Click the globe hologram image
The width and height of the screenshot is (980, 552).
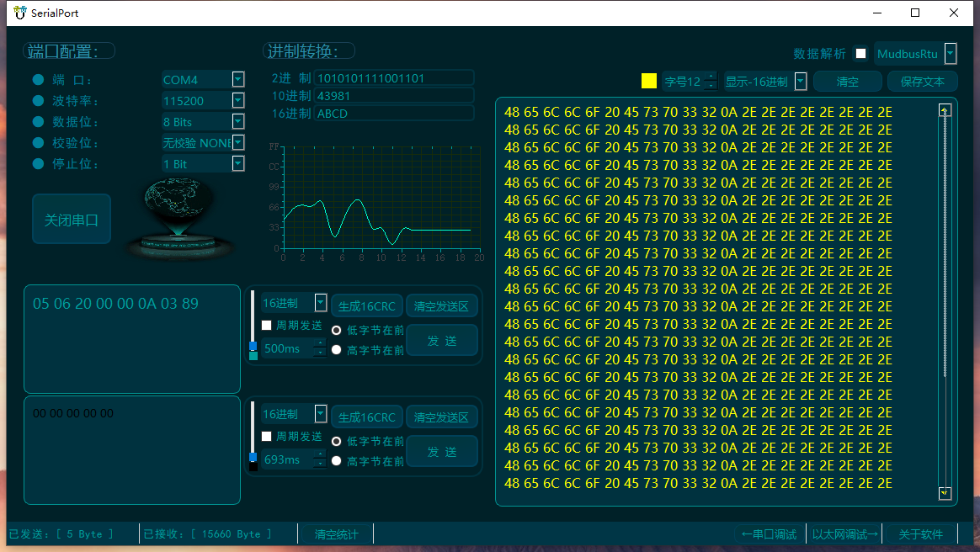coord(180,217)
